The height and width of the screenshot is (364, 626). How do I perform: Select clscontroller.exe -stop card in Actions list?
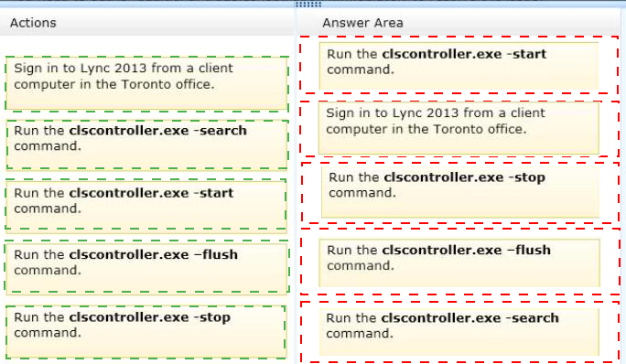click(x=146, y=332)
